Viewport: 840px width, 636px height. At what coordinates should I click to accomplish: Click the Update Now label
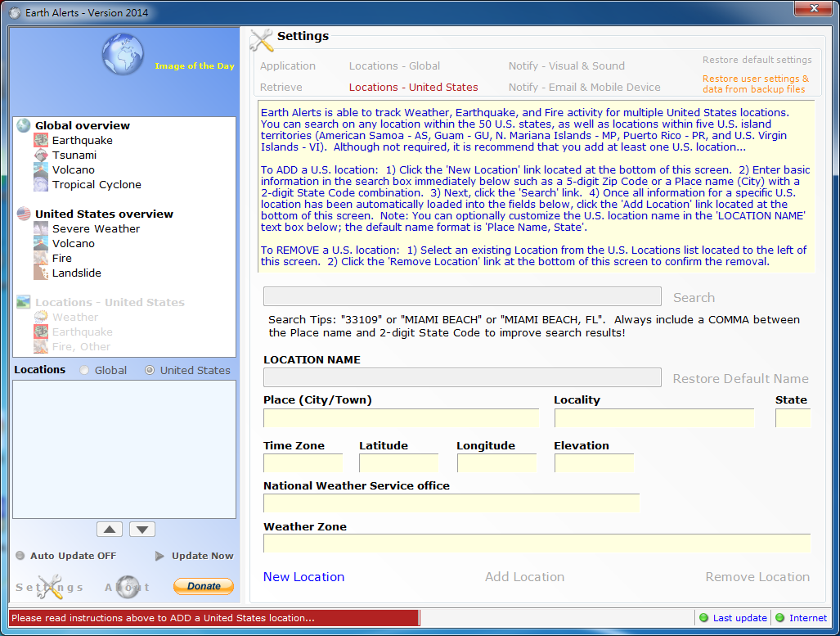[203, 556]
